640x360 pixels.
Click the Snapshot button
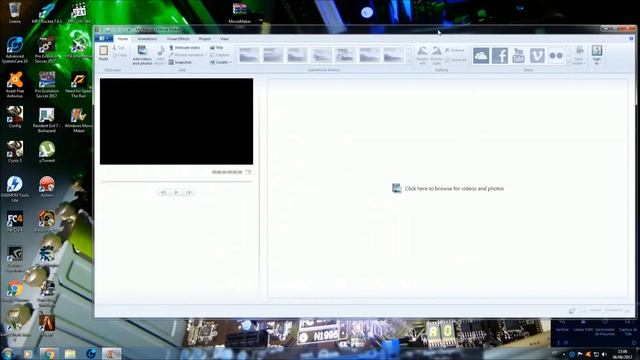pos(180,62)
